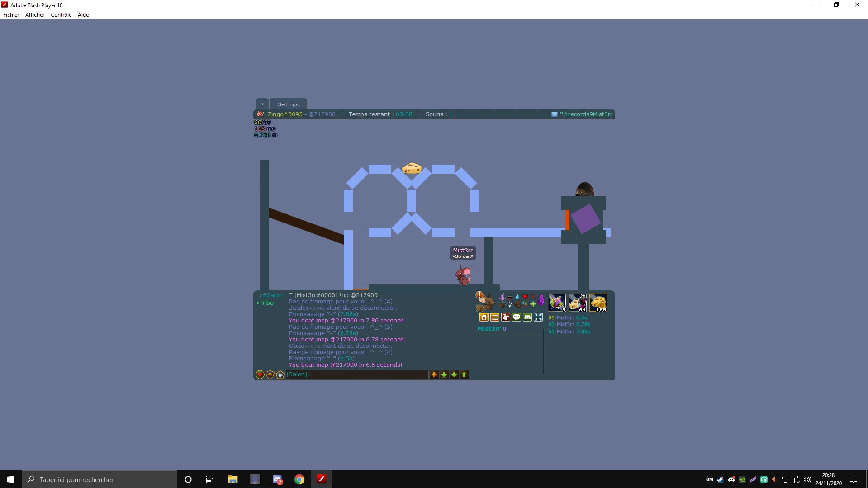The width and height of the screenshot is (868, 488).
Task: Open the orange house button
Action: (484, 317)
